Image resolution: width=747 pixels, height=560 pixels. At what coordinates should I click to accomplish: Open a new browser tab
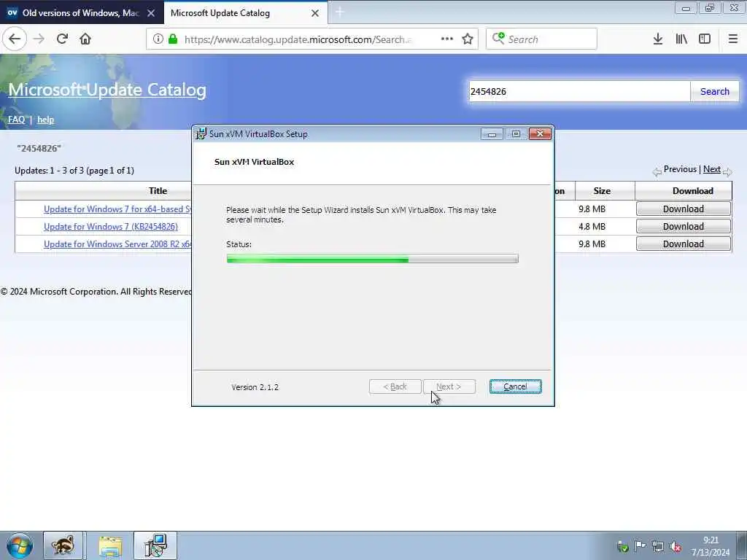click(x=340, y=12)
